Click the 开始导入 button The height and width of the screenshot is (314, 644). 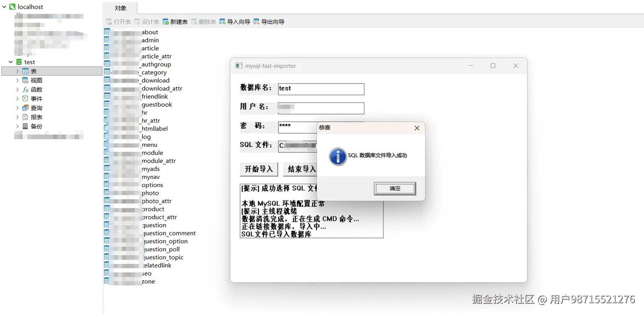tap(259, 169)
